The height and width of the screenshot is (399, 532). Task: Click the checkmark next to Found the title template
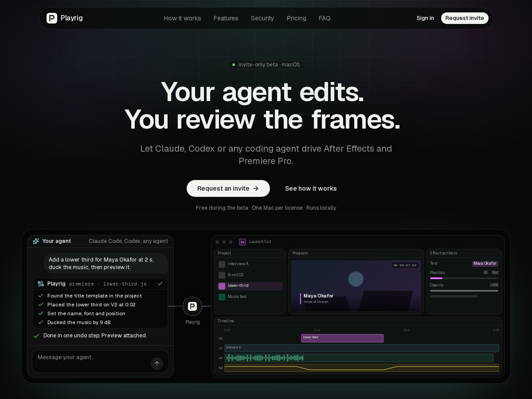coord(41,296)
